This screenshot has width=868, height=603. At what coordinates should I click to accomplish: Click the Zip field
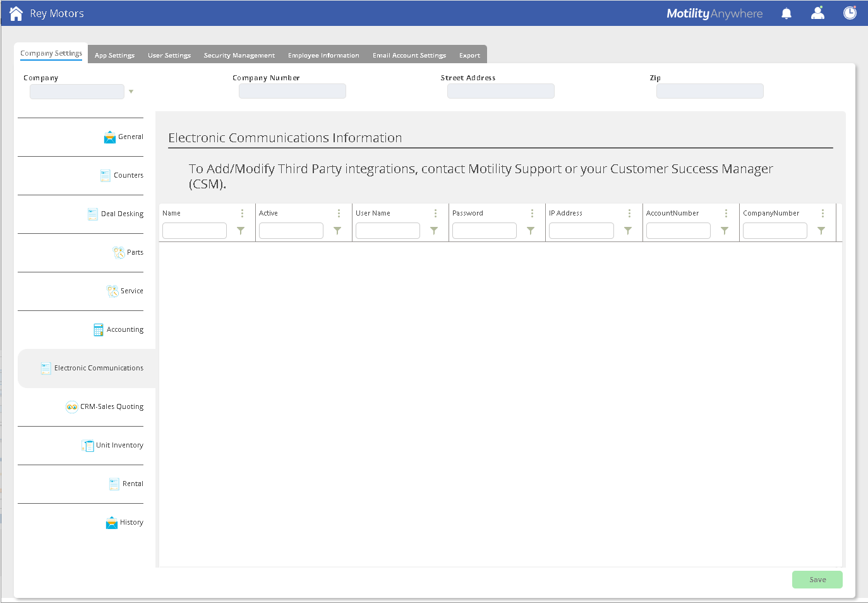[x=710, y=91]
